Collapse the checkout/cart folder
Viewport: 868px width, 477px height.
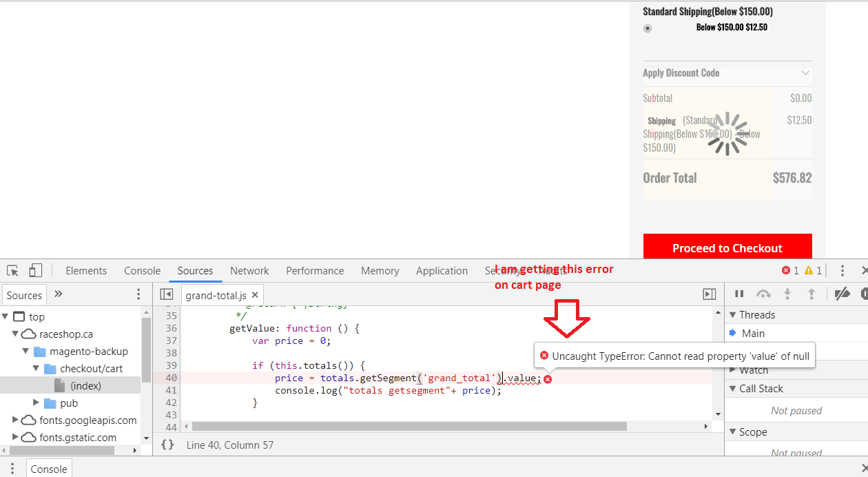click(x=37, y=369)
